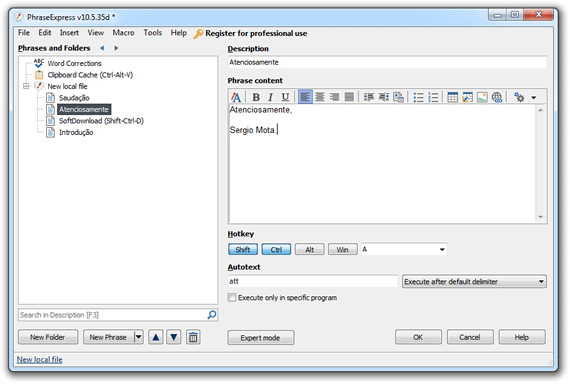Open the Help menu
The width and height of the screenshot is (570, 384).
point(179,33)
